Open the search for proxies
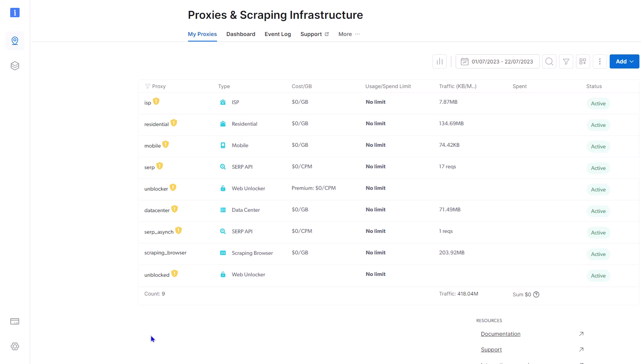 pyautogui.click(x=549, y=61)
